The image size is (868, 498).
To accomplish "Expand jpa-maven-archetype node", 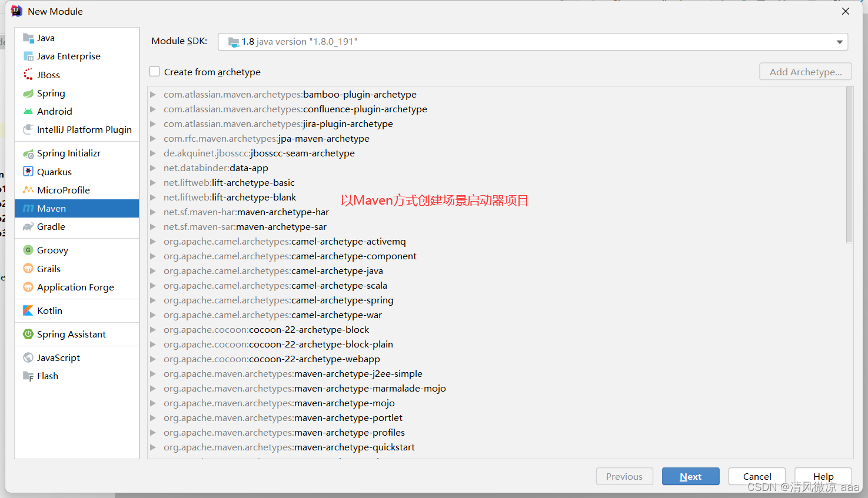I will [153, 138].
